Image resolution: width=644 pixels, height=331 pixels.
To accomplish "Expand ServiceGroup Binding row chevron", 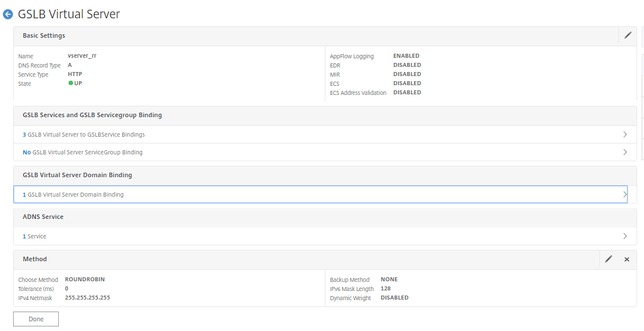I will tap(625, 153).
